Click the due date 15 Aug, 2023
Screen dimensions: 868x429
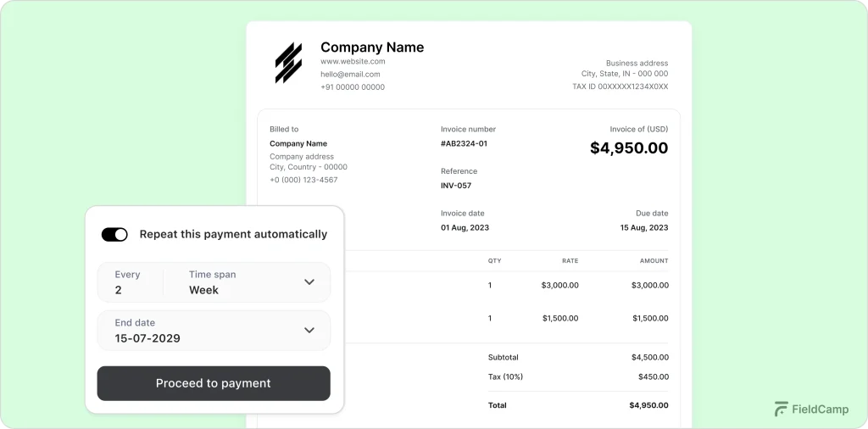pos(644,227)
